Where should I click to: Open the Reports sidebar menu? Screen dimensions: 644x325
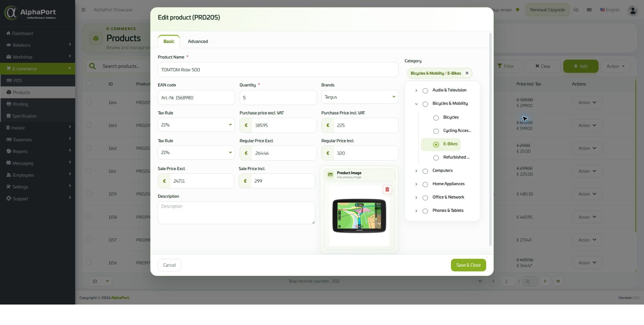click(38, 151)
